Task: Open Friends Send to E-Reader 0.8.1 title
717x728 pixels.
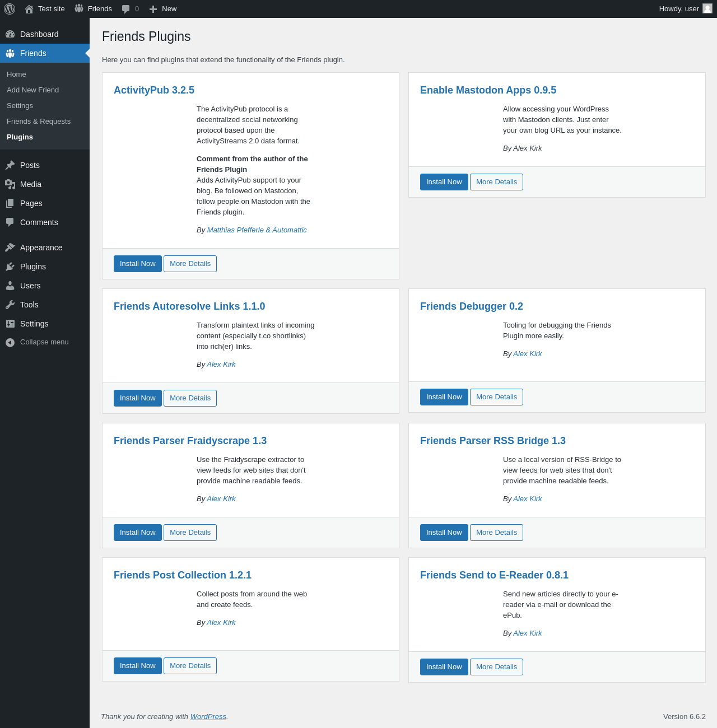Action: click(494, 575)
